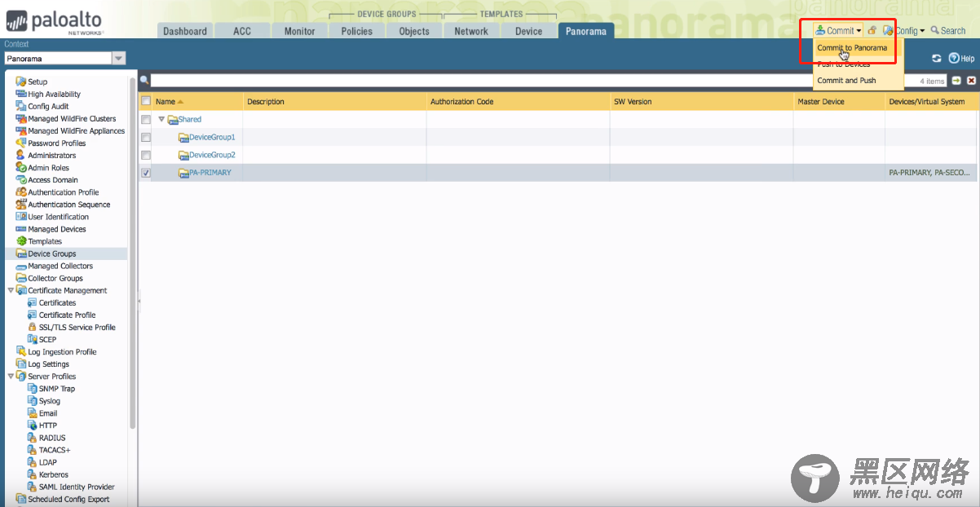Open Managed Devices

pos(49,229)
